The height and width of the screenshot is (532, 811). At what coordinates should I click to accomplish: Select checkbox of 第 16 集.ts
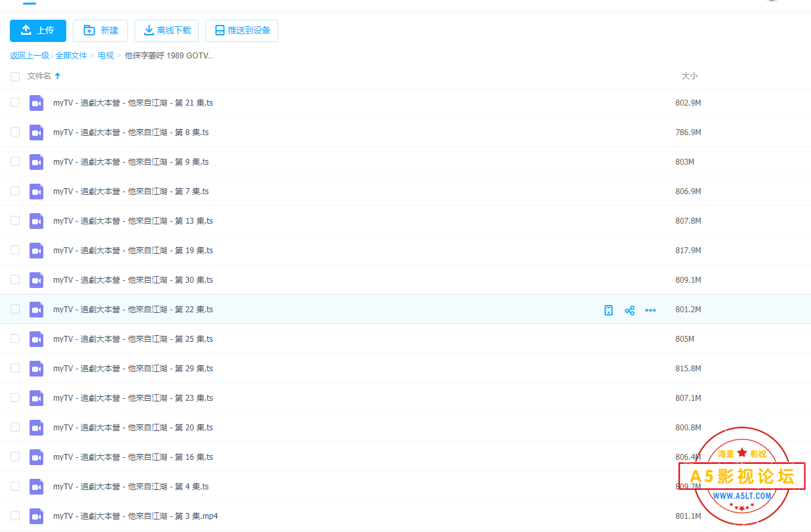(15, 457)
